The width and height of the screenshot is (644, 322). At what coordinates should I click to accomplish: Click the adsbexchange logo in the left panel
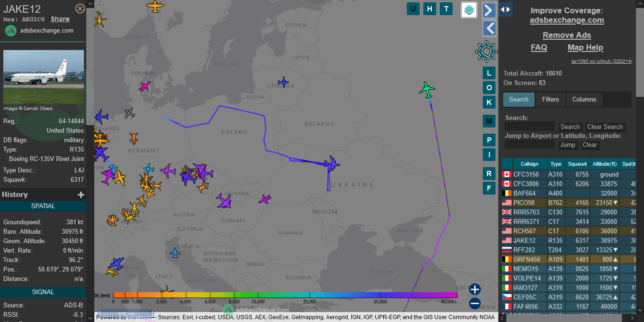point(11,31)
